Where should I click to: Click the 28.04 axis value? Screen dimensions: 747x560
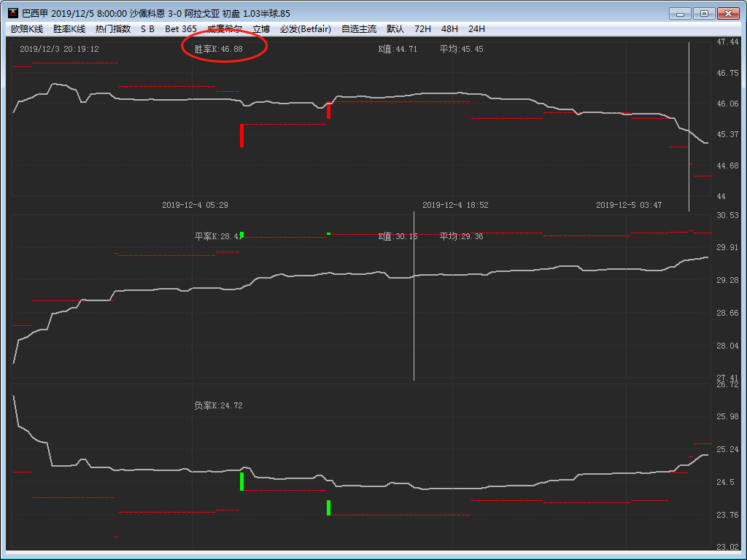pos(727,346)
